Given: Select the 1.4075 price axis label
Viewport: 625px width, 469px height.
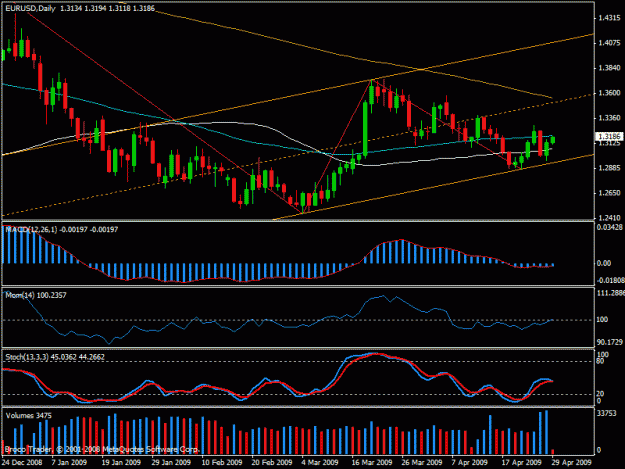Looking at the screenshot, I should pos(609,43).
